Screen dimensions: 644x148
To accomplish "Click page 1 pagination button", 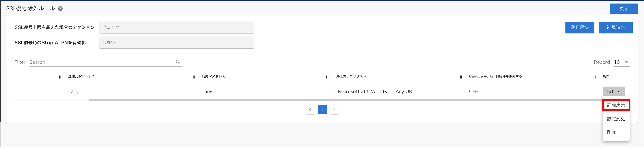I will click(322, 110).
